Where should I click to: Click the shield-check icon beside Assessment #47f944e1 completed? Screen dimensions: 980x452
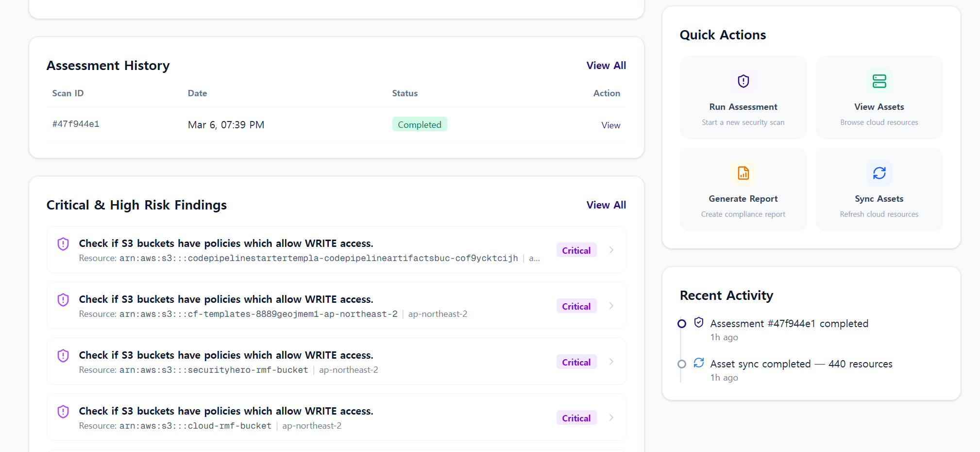click(699, 322)
